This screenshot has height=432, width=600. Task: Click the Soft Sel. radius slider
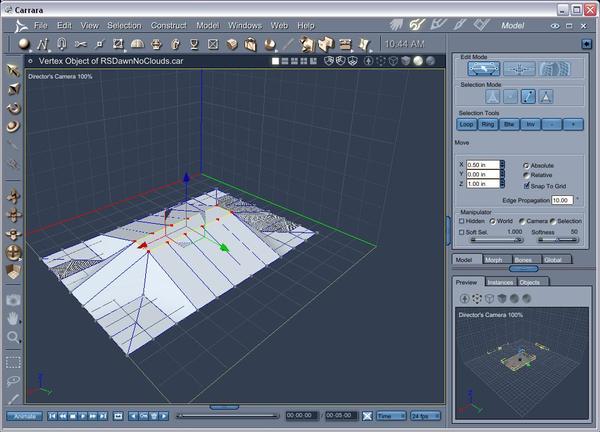(497, 240)
